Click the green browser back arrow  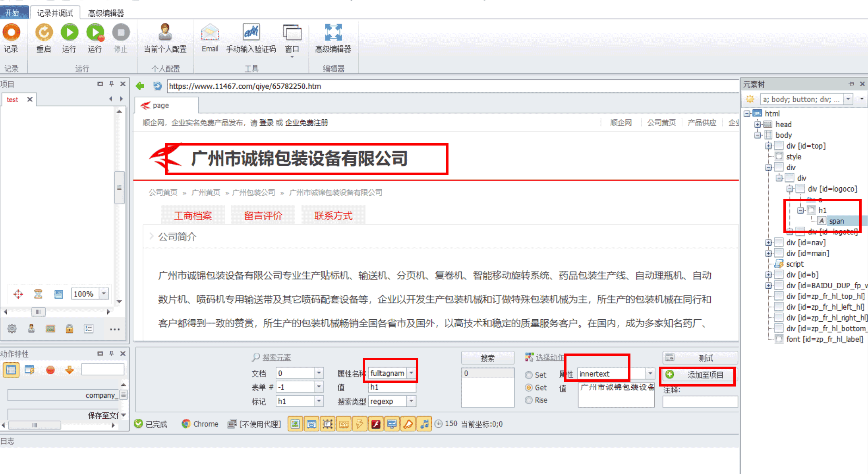point(140,86)
